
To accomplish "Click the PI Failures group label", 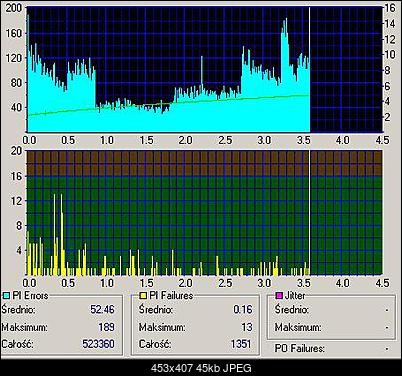I will (x=171, y=295).
